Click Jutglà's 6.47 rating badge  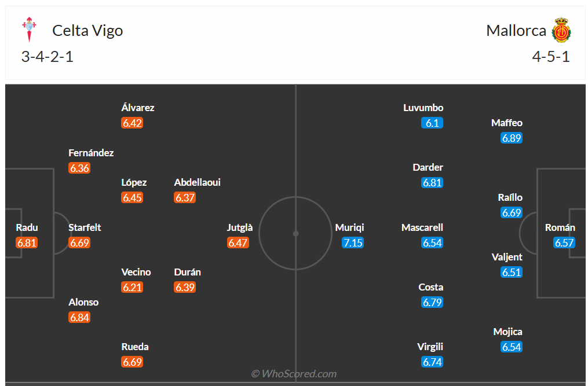(238, 243)
